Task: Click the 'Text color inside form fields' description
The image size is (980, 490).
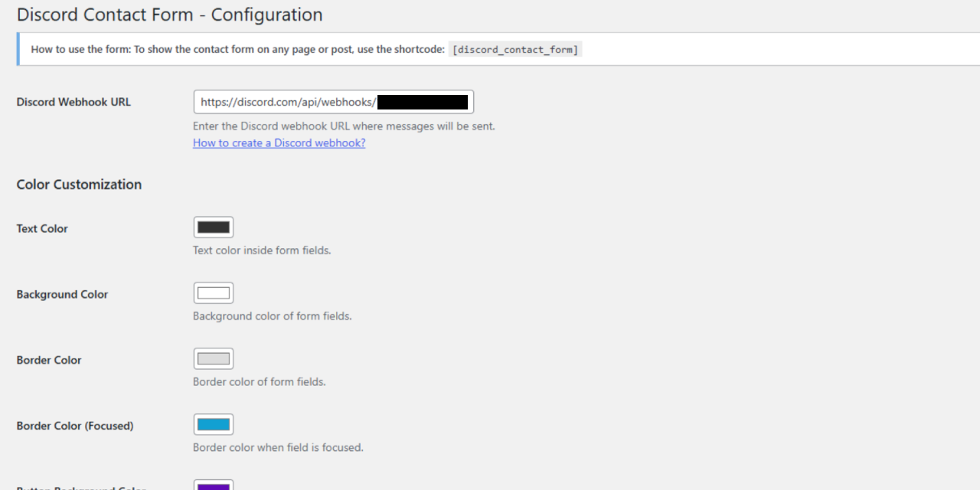Action: pos(261,250)
